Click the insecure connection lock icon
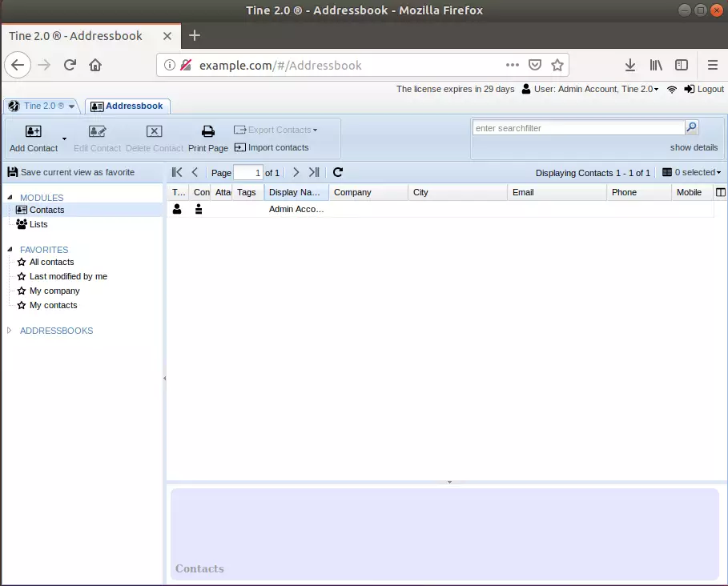 pyautogui.click(x=186, y=65)
